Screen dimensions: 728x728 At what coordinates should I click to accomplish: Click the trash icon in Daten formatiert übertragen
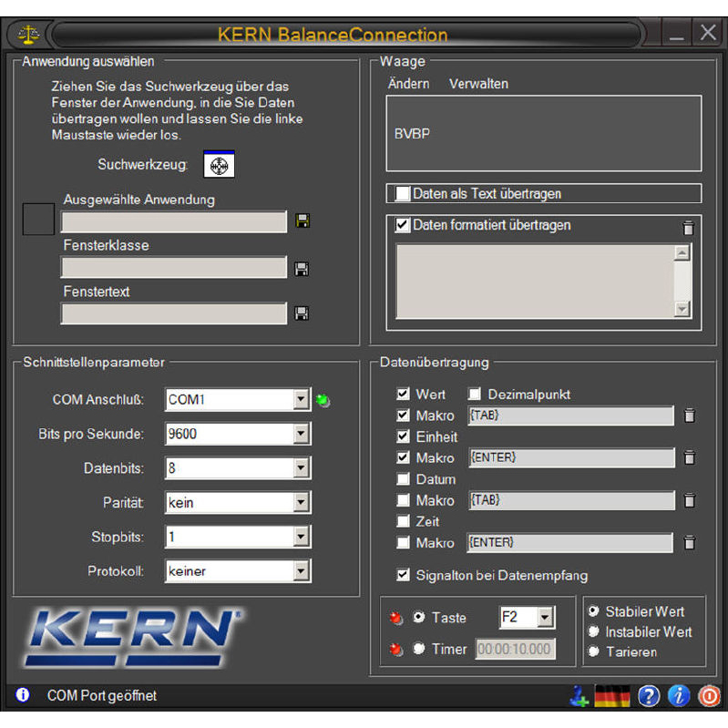tap(688, 228)
